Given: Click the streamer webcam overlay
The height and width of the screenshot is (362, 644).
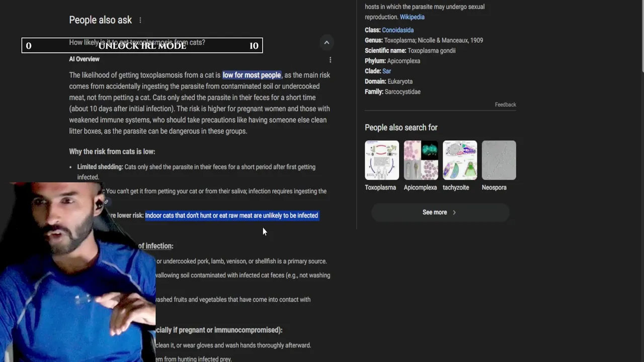Looking at the screenshot, I should [x=78, y=271].
